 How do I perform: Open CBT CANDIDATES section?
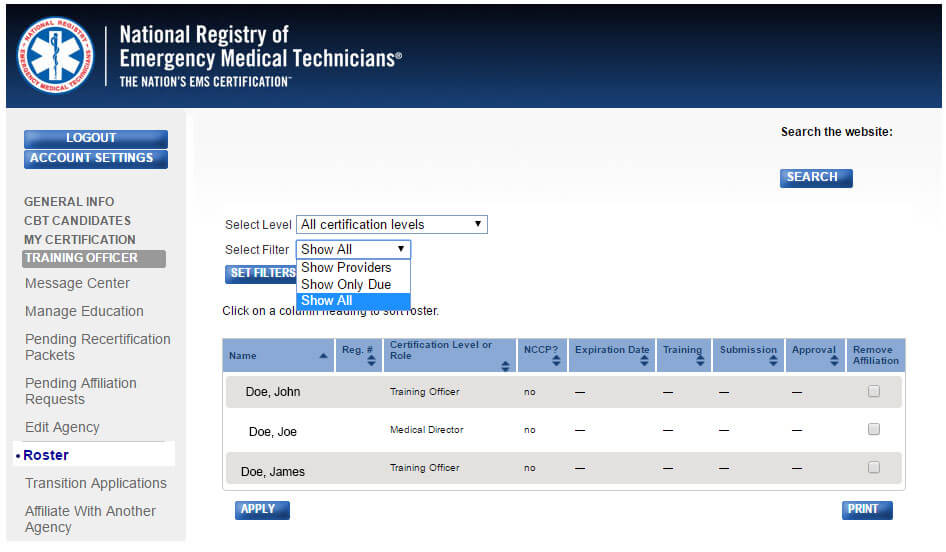click(x=77, y=221)
